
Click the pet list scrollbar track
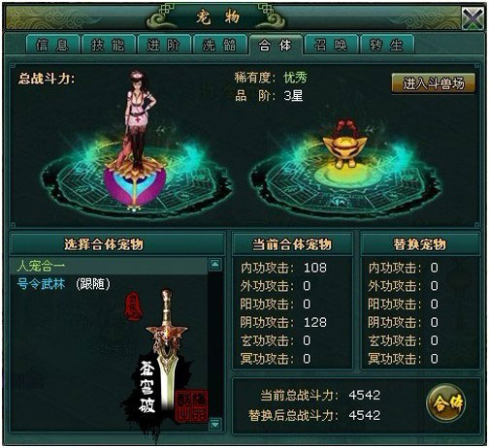coord(215,344)
